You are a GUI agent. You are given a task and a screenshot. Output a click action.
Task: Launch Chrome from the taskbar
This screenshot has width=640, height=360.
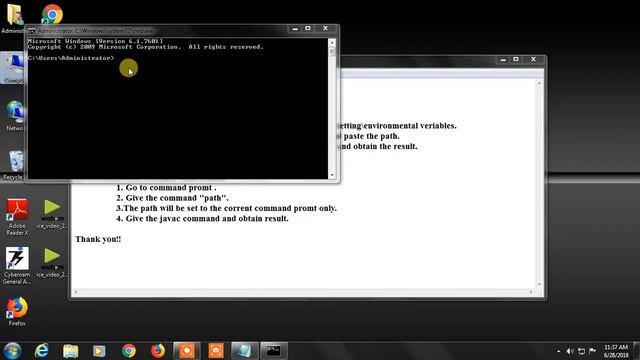129,351
